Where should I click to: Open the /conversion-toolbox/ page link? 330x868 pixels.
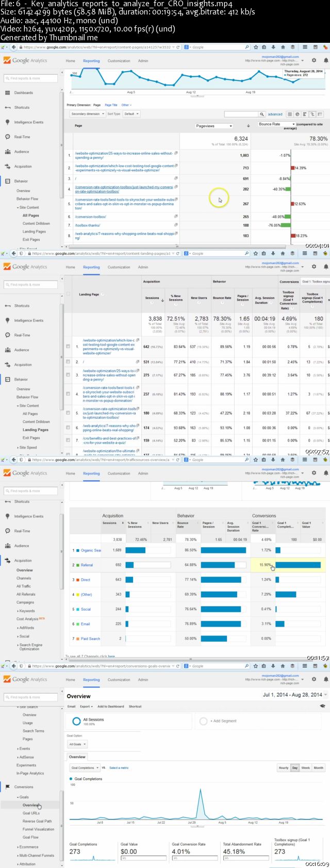click(x=91, y=217)
